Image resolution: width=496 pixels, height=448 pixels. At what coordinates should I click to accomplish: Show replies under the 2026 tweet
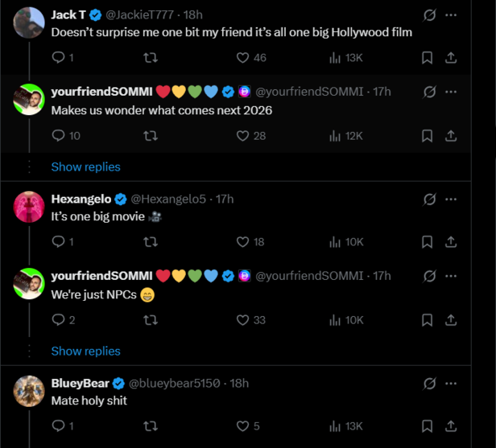[x=85, y=166]
